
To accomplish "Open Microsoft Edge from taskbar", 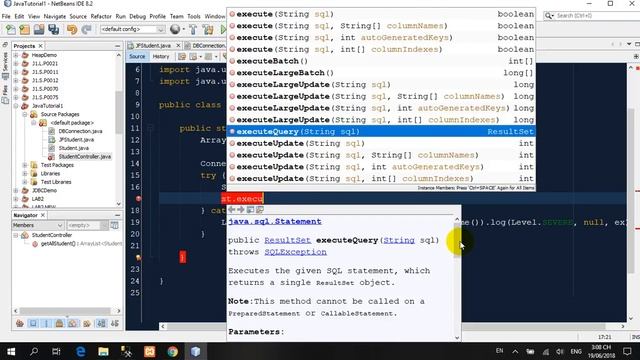I will (x=80, y=351).
